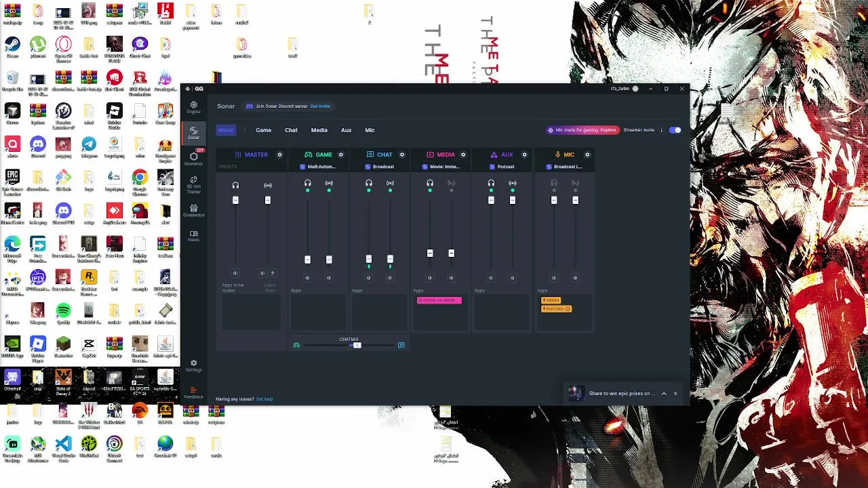The height and width of the screenshot is (488, 868).
Task: Click the Get help link
Action: [x=264, y=399]
